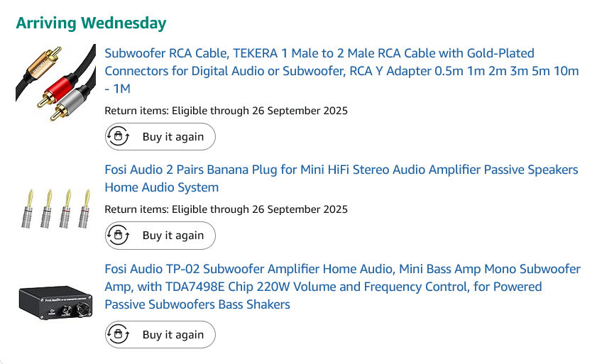Click the reorder icon on the RCA cable's button
Image resolution: width=602 pixels, height=364 pixels.
pyautogui.click(x=118, y=136)
